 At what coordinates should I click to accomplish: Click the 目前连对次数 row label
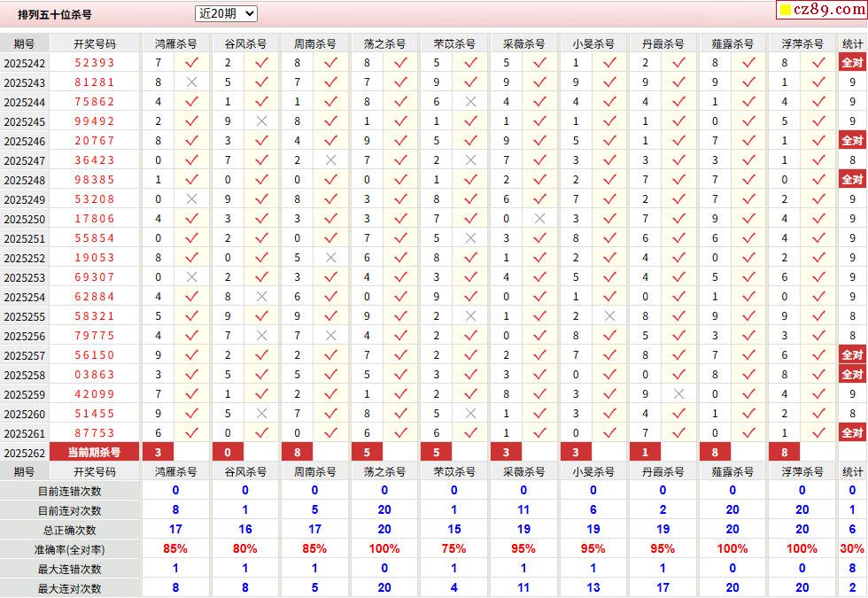69,510
